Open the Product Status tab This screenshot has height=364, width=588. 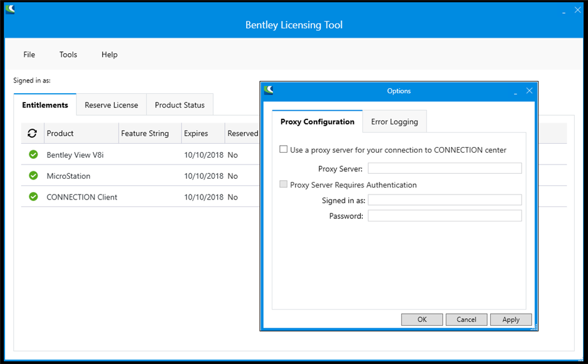tap(180, 105)
